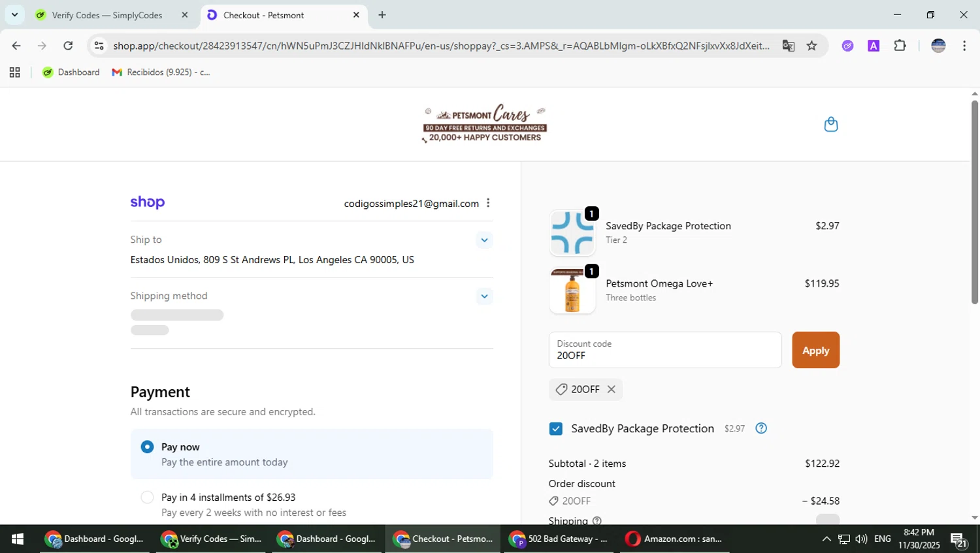The width and height of the screenshot is (980, 553).
Task: Bookmark this page with star icon
Action: pos(811,46)
